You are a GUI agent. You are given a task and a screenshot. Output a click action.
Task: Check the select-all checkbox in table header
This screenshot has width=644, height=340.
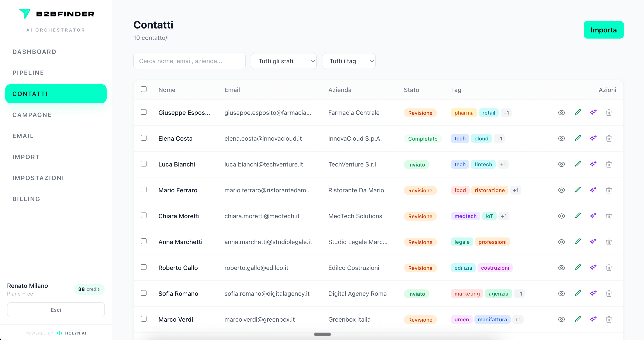pos(143,89)
